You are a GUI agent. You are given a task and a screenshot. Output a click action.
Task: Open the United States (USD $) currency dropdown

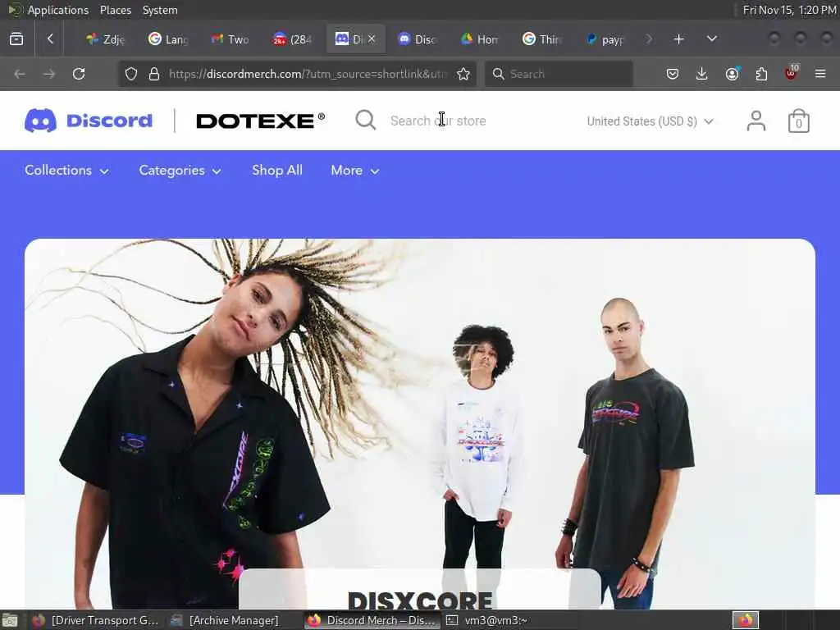pos(650,121)
